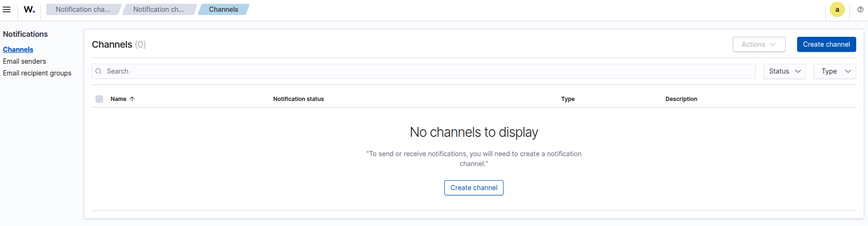Click the 'No channels to display' heading
868x226 pixels.
[x=474, y=132]
